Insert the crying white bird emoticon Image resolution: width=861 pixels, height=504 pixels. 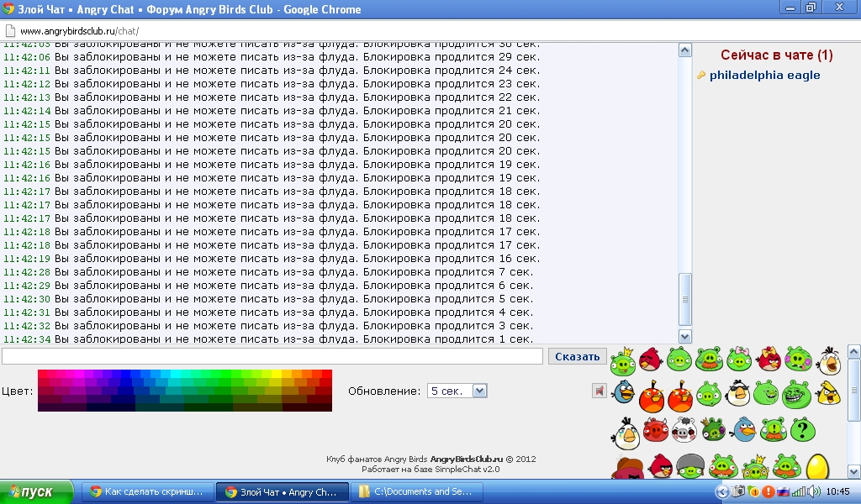coord(626,432)
